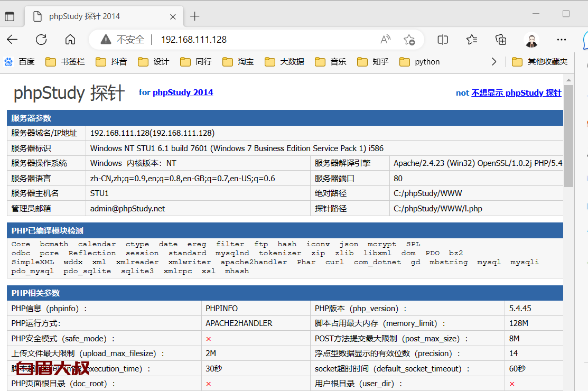Click the memory limit value 128M

click(518, 323)
